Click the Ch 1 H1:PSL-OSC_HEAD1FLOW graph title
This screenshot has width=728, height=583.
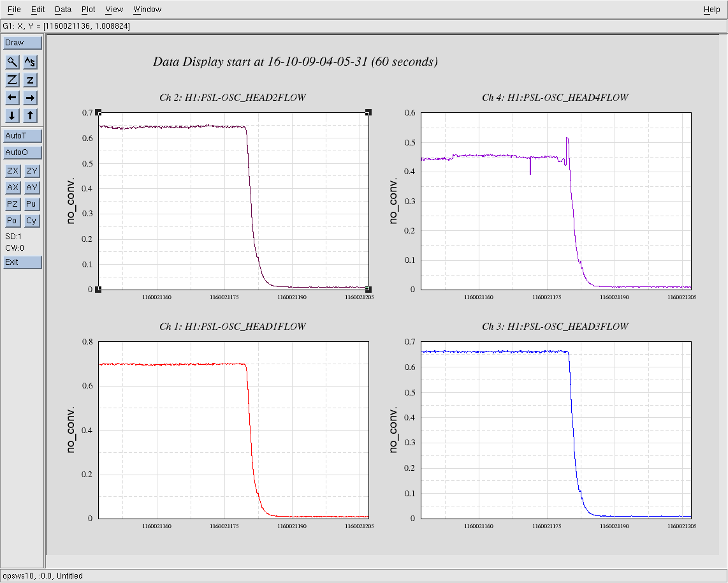click(x=233, y=327)
